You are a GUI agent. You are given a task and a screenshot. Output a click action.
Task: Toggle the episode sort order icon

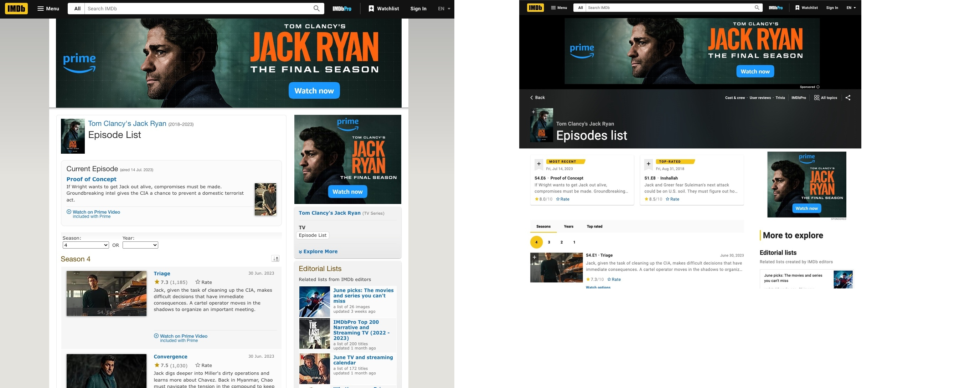[x=275, y=259]
